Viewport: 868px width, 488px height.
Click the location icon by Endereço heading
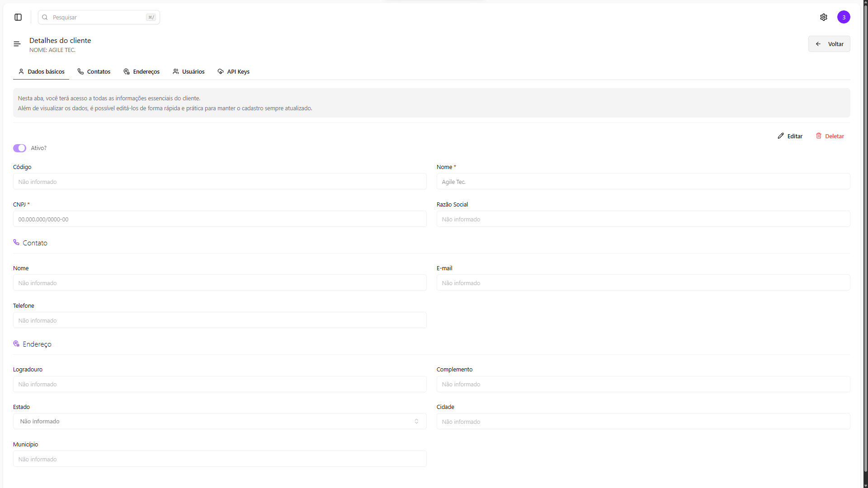(16, 344)
